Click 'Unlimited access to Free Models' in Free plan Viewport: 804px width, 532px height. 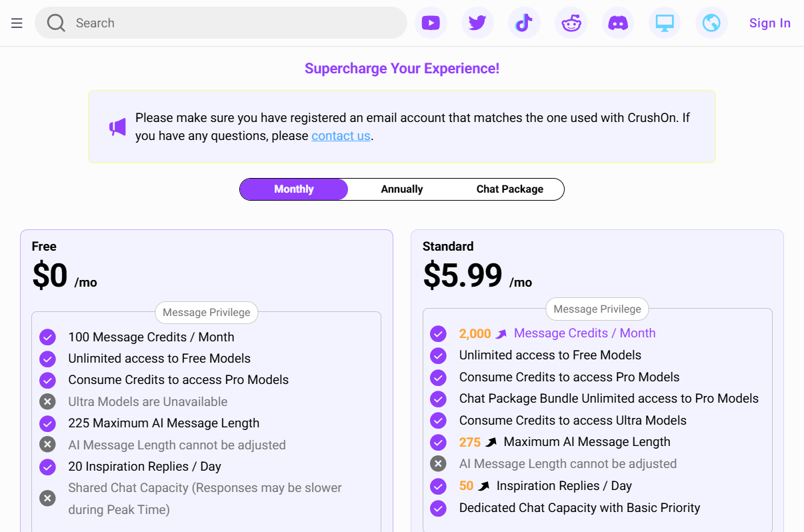coord(159,359)
